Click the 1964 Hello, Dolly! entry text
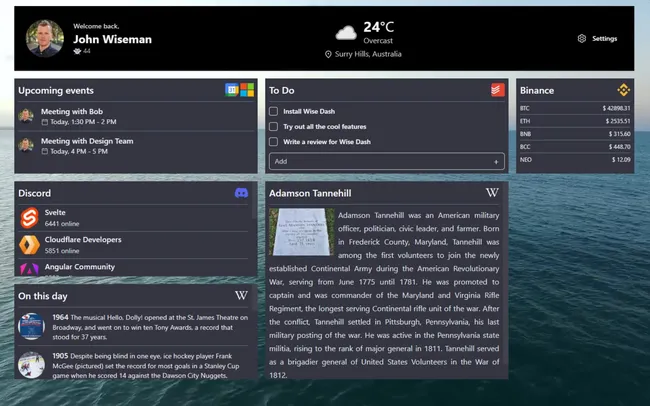Viewport: 650px width, 406px height. (150, 327)
